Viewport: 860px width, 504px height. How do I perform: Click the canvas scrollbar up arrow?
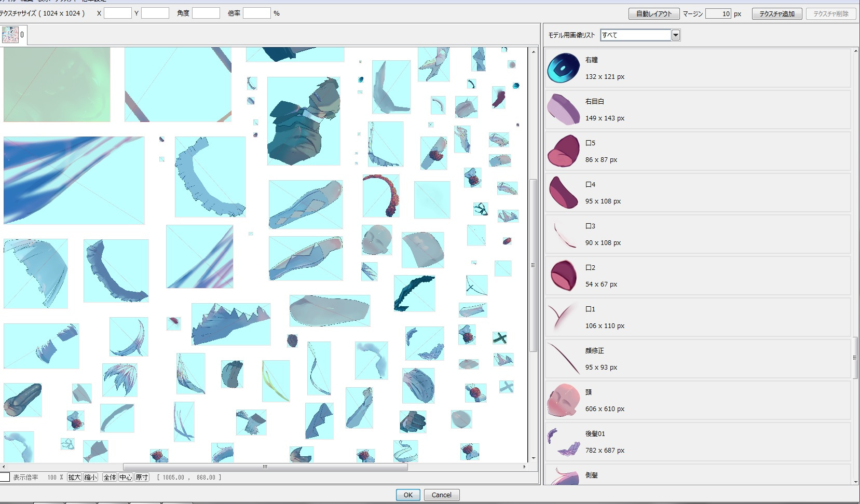pos(533,51)
